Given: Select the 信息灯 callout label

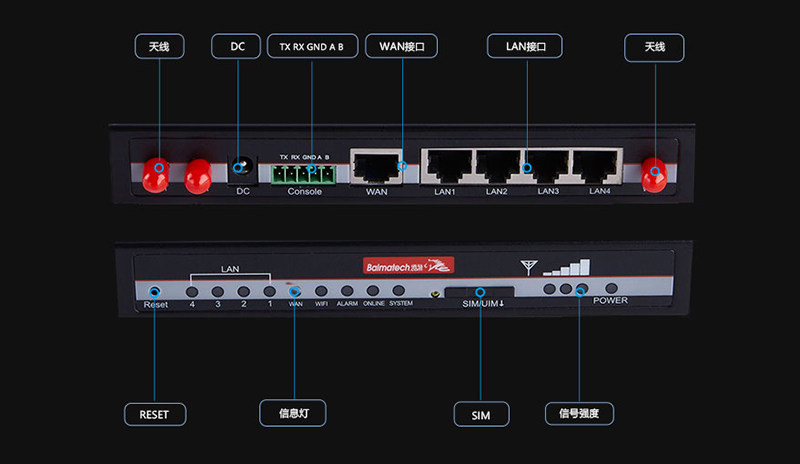Looking at the screenshot, I should pyautogui.click(x=293, y=413).
